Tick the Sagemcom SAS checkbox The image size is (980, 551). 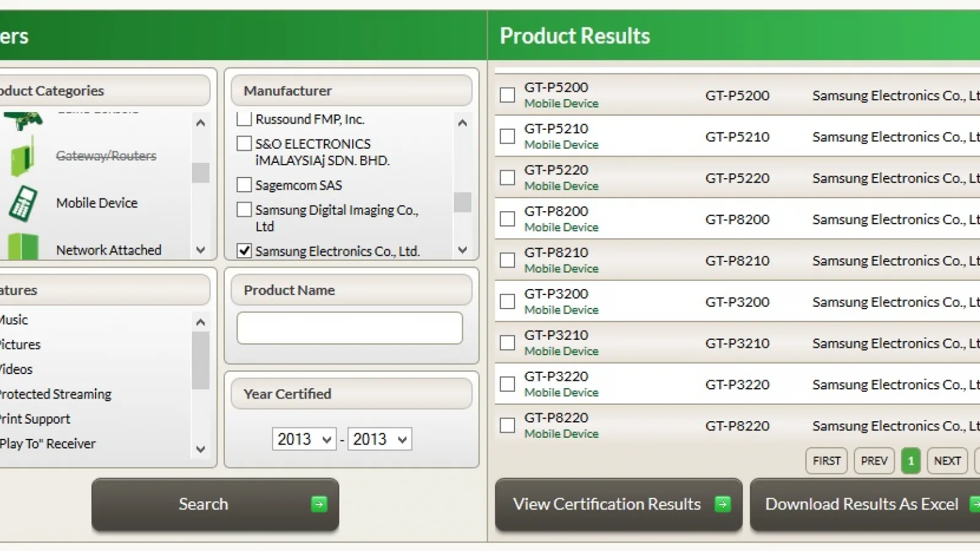(244, 184)
